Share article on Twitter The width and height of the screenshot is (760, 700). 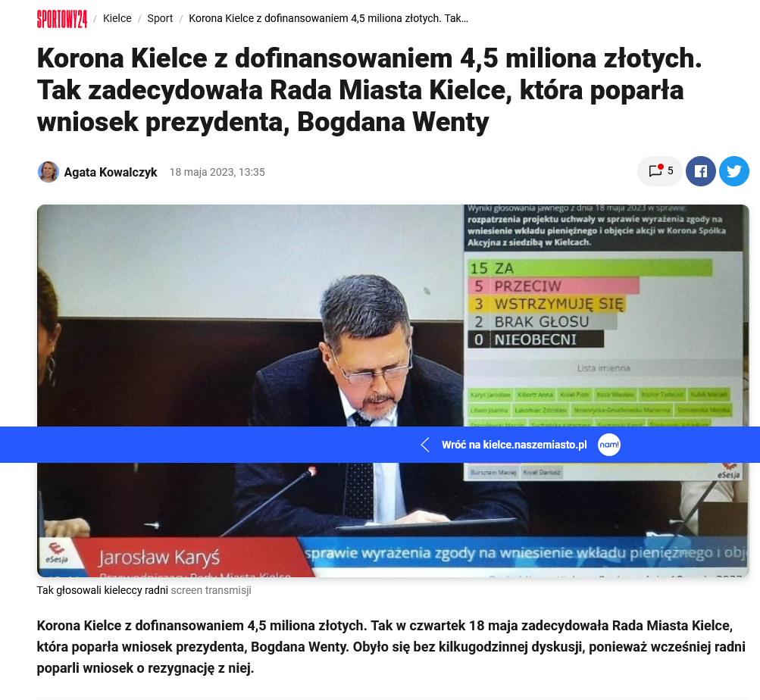(x=733, y=171)
